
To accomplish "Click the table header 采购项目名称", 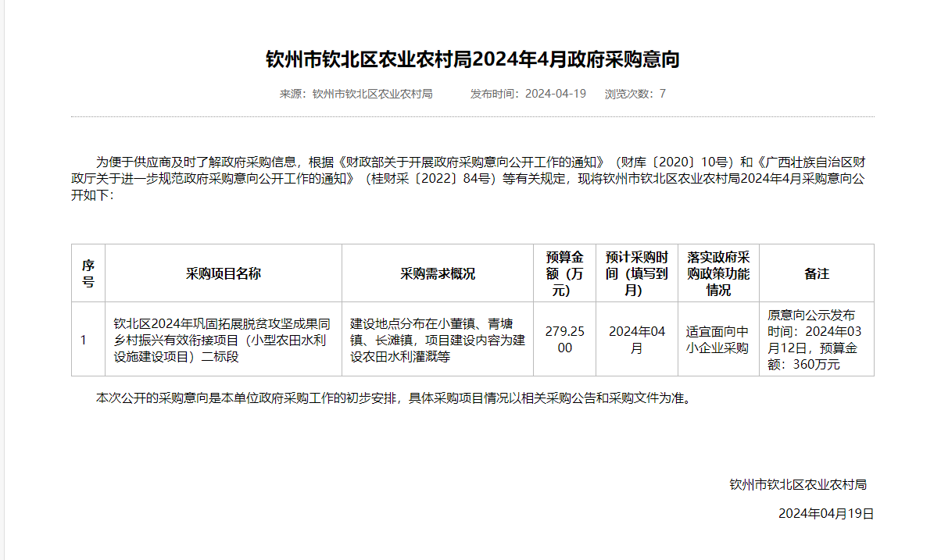I will click(224, 273).
